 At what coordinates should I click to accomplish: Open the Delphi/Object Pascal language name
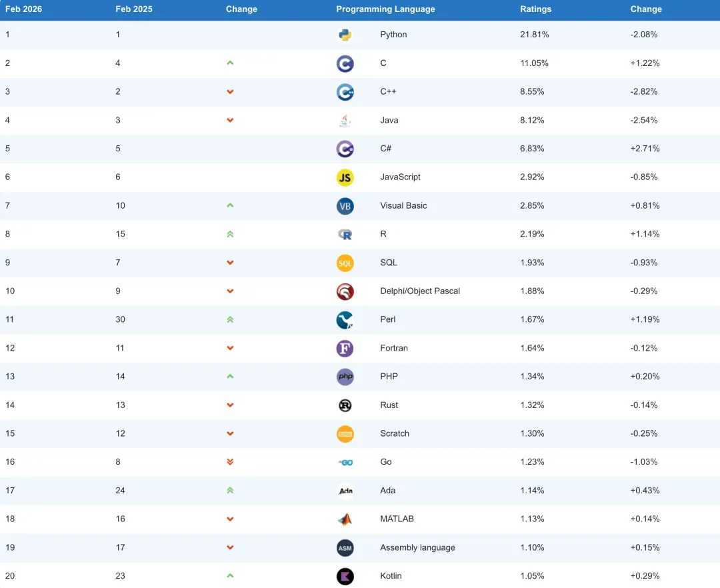tap(420, 291)
